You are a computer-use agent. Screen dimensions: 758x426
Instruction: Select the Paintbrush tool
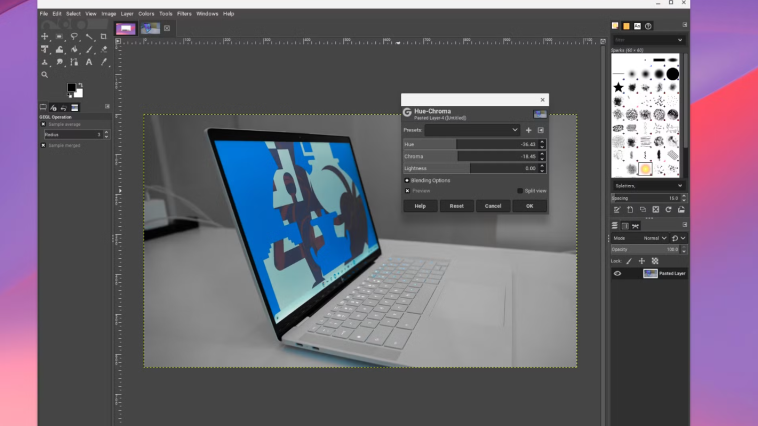[x=89, y=49]
